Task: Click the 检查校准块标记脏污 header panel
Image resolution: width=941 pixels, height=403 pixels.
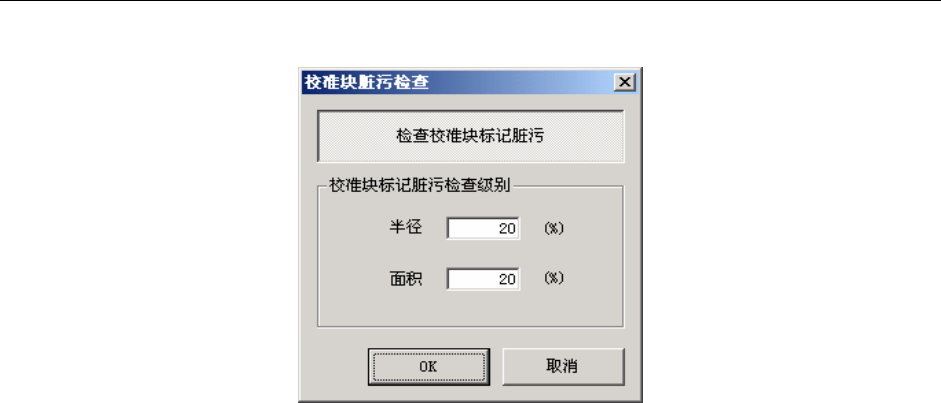Action: point(470,136)
